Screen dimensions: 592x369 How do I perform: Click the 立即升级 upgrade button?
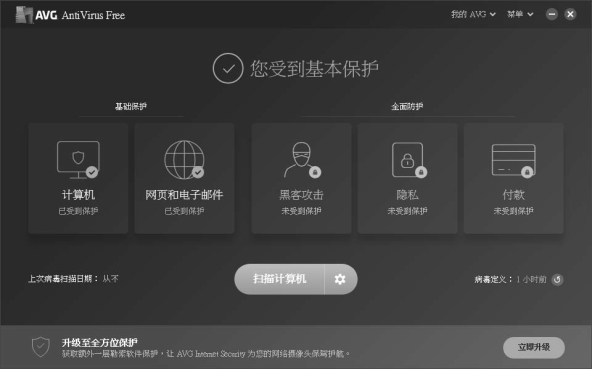pos(534,347)
